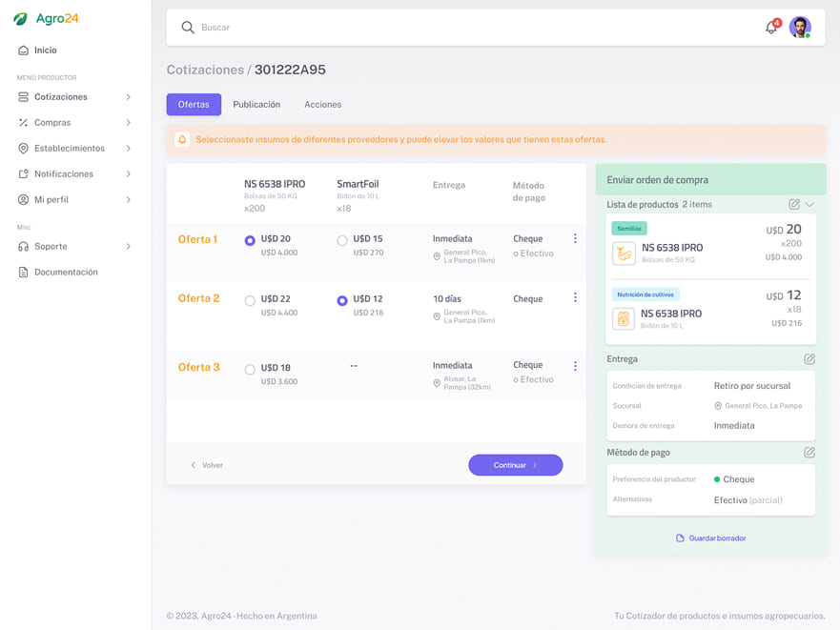Image resolution: width=840 pixels, height=630 pixels.
Task: Click the Oferta 3 row label
Action: (198, 367)
